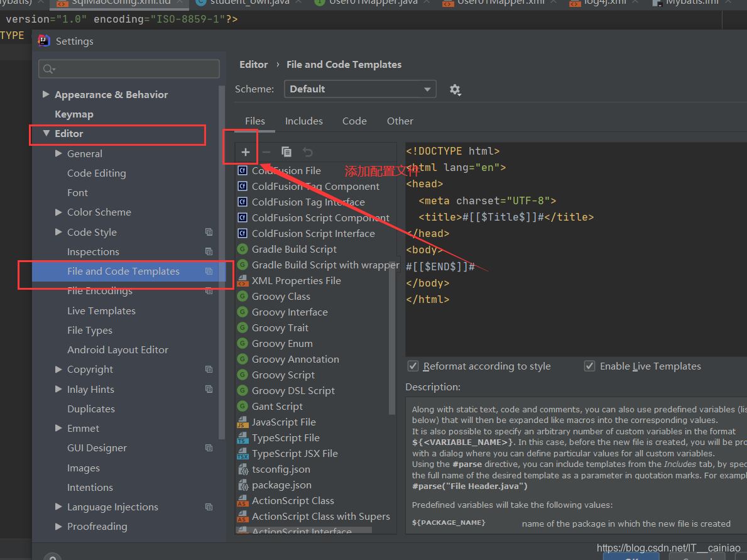The height and width of the screenshot is (560, 747).
Task: Open the scheme gear settings icon
Action: click(455, 90)
